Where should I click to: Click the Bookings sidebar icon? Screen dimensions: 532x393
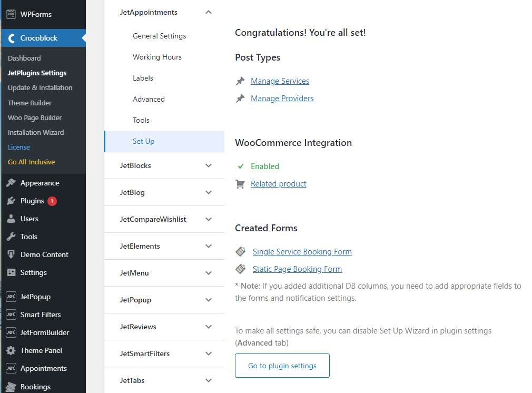tap(11, 387)
